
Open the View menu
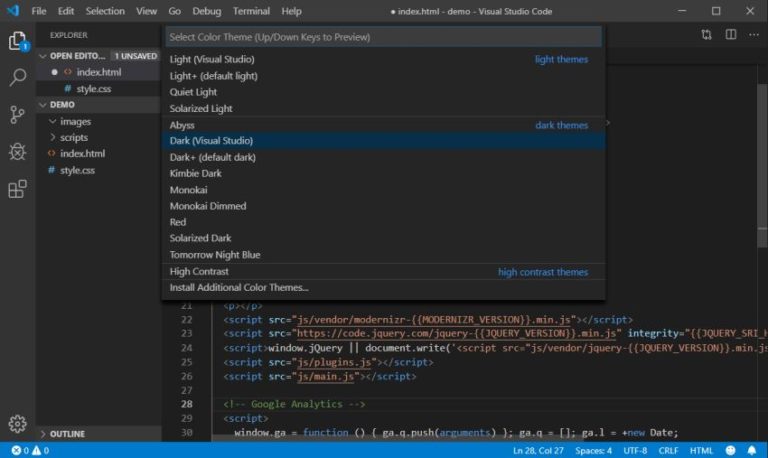pyautogui.click(x=146, y=11)
